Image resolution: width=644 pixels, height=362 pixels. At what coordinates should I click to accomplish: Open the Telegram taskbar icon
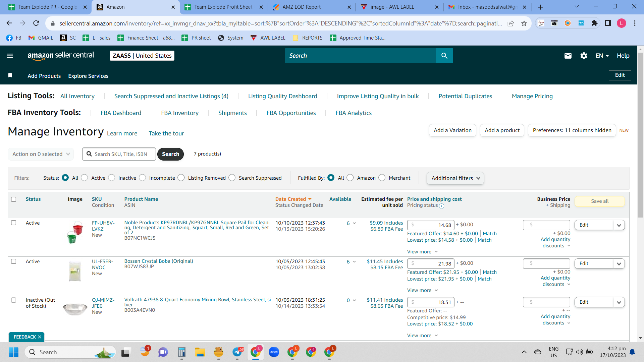tap(237, 352)
